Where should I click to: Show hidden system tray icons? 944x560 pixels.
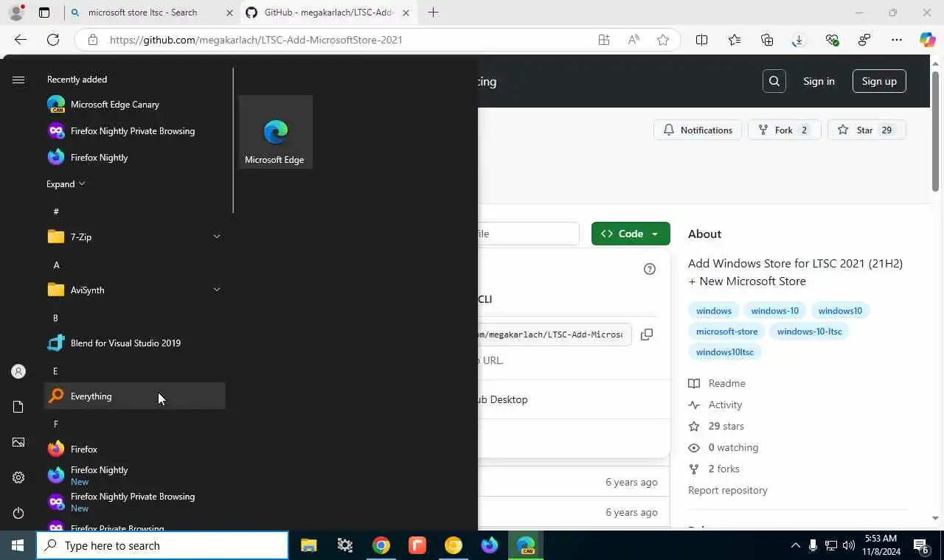(x=795, y=546)
